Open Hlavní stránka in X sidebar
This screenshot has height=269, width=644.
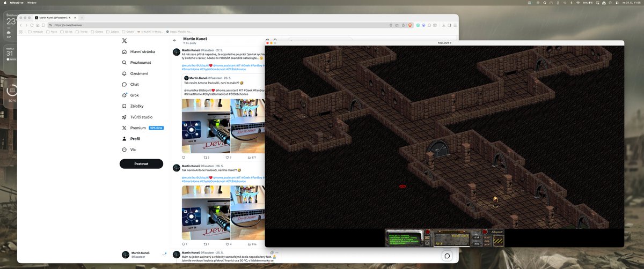tap(138, 52)
